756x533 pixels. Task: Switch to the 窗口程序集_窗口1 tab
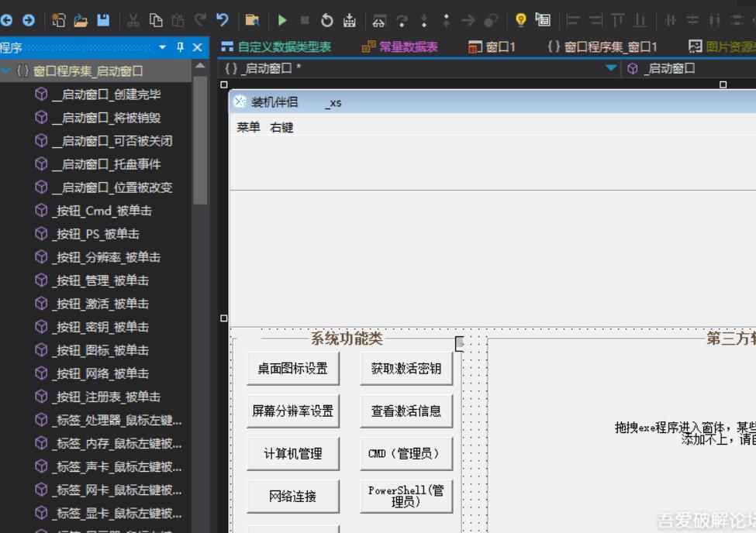[x=602, y=46]
